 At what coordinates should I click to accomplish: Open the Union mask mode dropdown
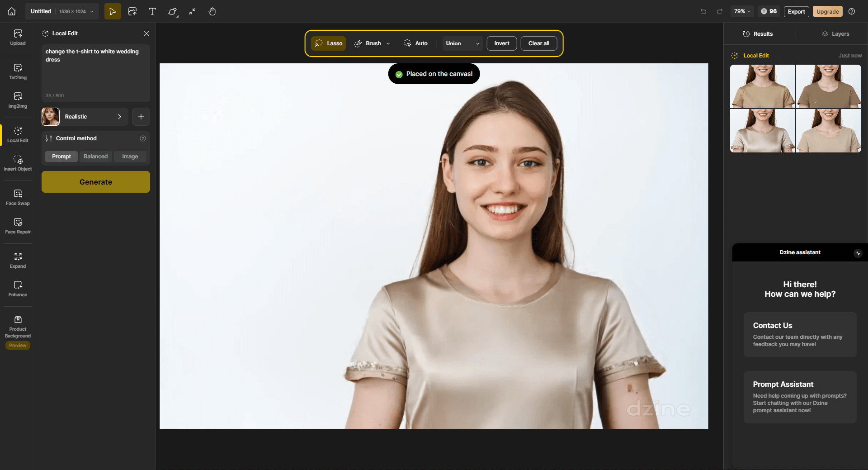(462, 43)
